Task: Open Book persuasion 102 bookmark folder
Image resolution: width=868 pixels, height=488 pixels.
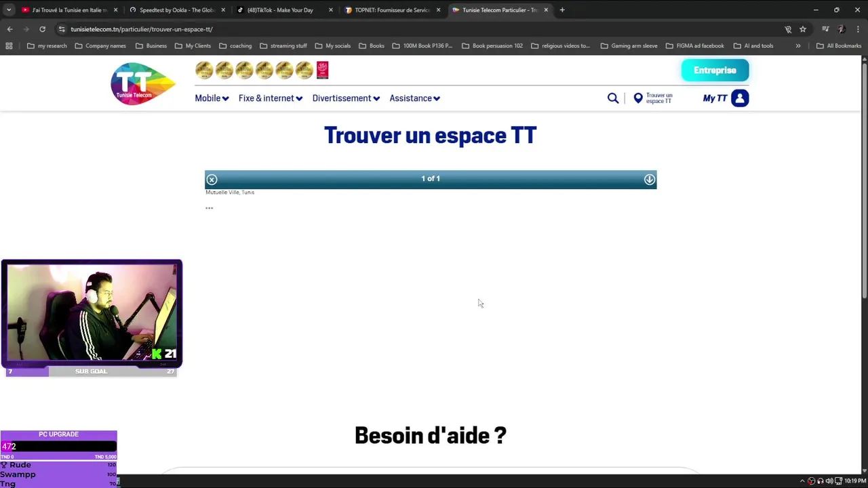Action: click(492, 46)
